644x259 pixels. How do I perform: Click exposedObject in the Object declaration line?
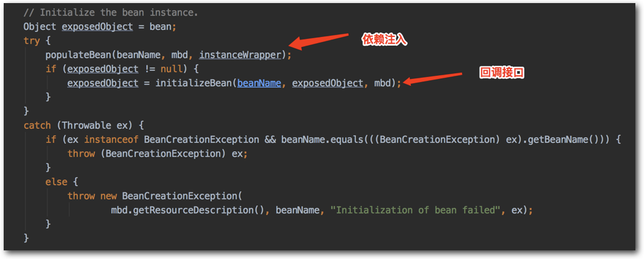(x=97, y=27)
